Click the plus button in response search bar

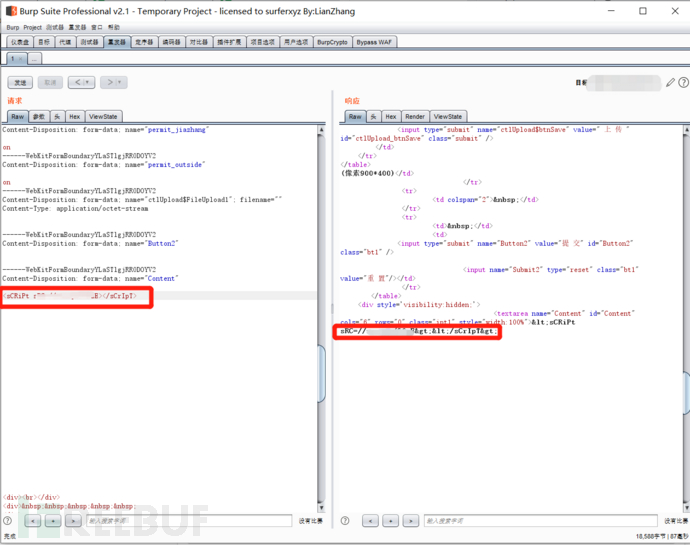pos(390,521)
